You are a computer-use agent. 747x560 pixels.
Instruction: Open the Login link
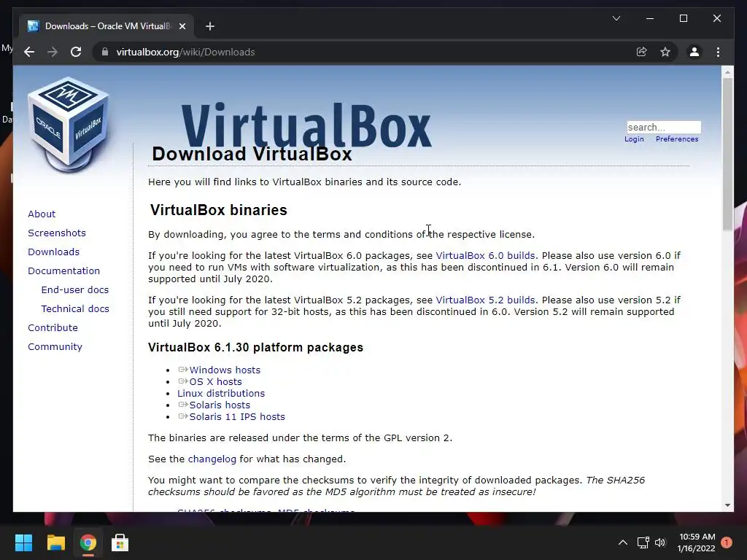634,139
